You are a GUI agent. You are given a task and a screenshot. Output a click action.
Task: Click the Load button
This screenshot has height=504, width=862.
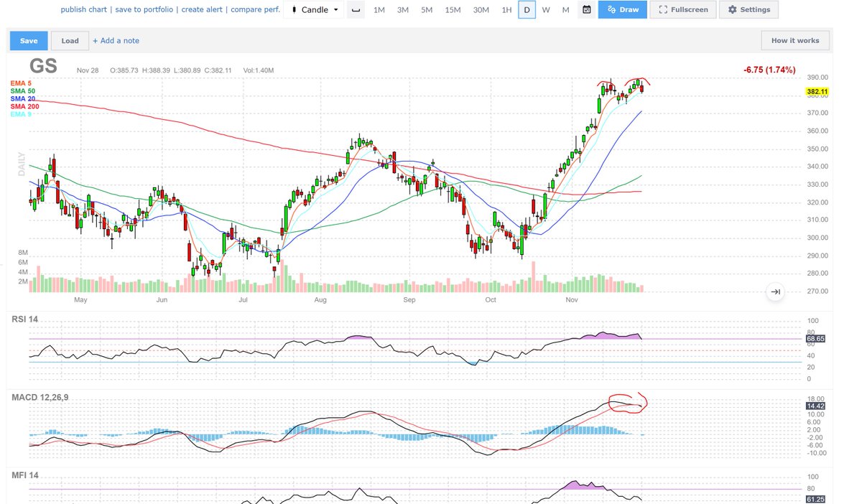(x=70, y=41)
